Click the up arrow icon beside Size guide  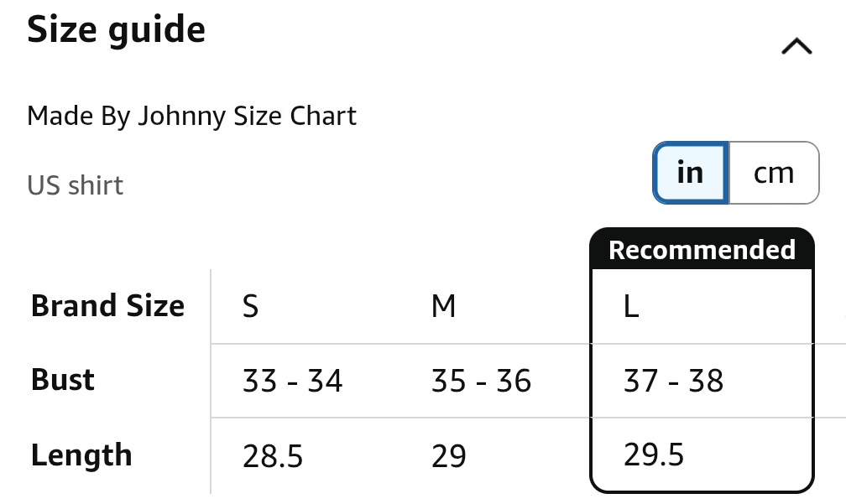796,46
